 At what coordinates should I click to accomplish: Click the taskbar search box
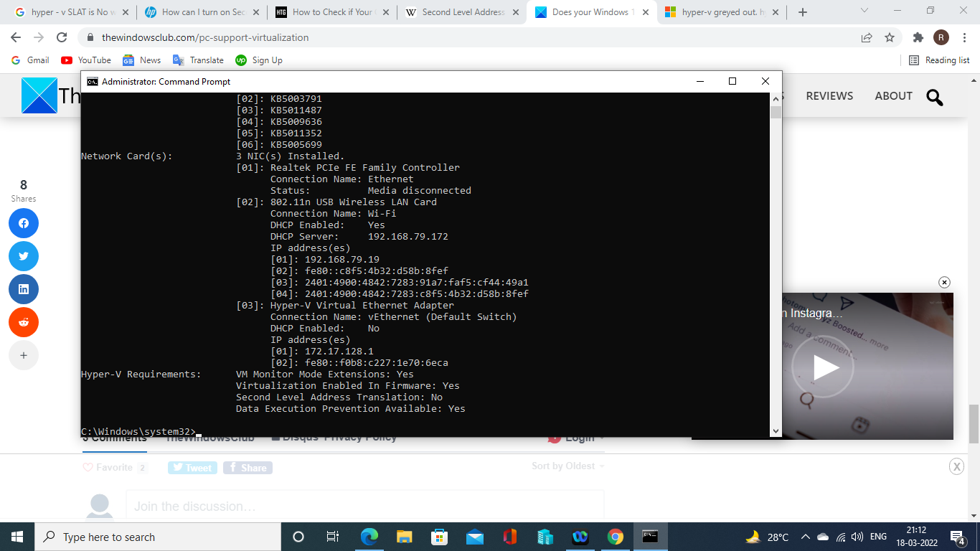158,537
